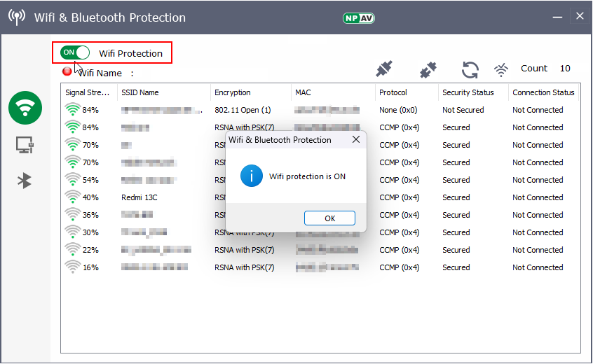Select the 802.11 Open (1) network entry

pos(243,110)
